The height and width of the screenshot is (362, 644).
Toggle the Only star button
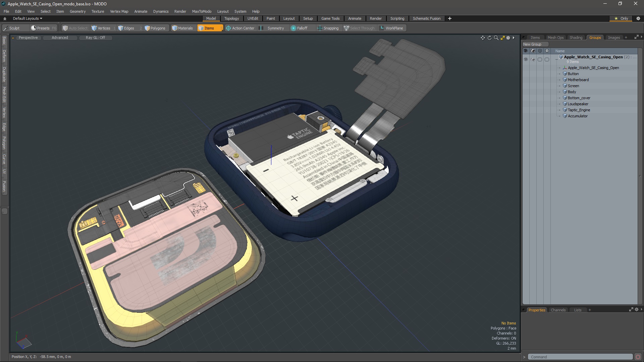point(621,18)
